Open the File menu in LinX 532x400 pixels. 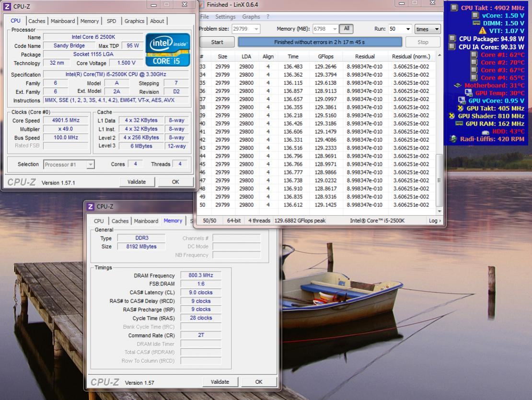[205, 17]
